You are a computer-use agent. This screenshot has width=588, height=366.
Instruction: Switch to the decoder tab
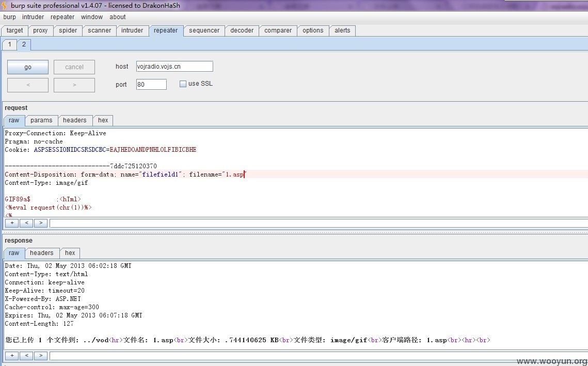pos(242,31)
